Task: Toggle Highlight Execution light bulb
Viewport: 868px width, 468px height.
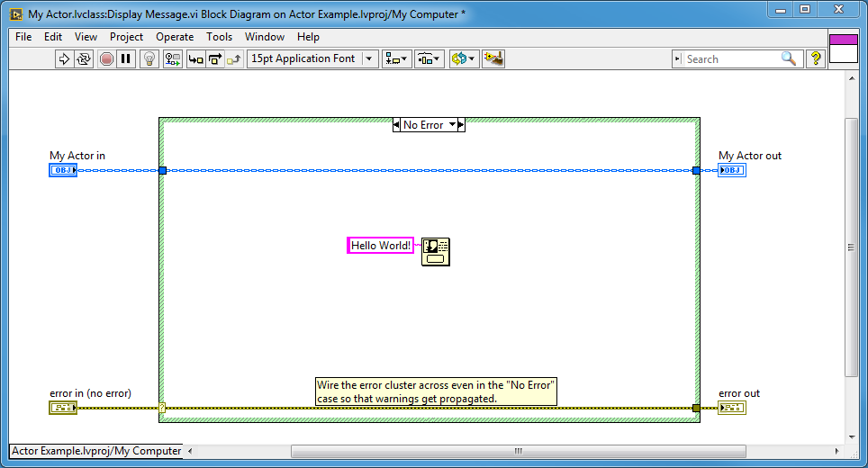Action: click(149, 58)
